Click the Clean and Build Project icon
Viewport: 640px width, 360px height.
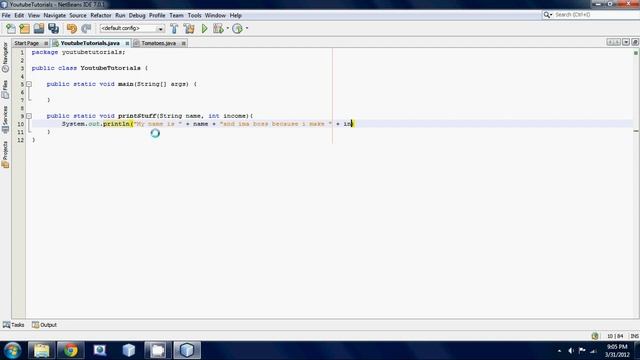[189, 29]
